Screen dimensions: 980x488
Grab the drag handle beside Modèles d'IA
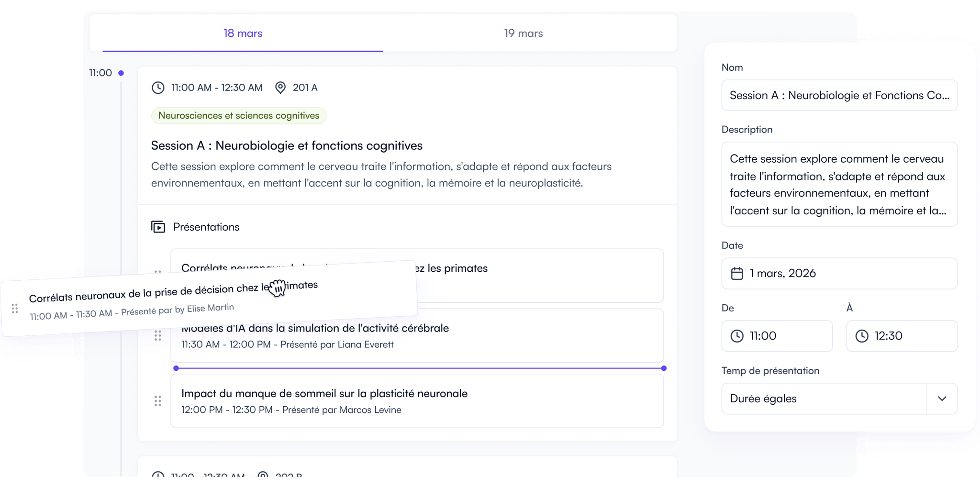tap(158, 336)
